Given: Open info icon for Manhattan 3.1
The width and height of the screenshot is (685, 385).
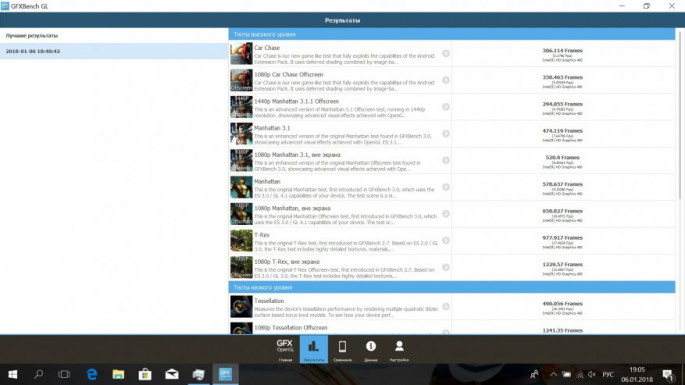Looking at the screenshot, I should coord(446,133).
